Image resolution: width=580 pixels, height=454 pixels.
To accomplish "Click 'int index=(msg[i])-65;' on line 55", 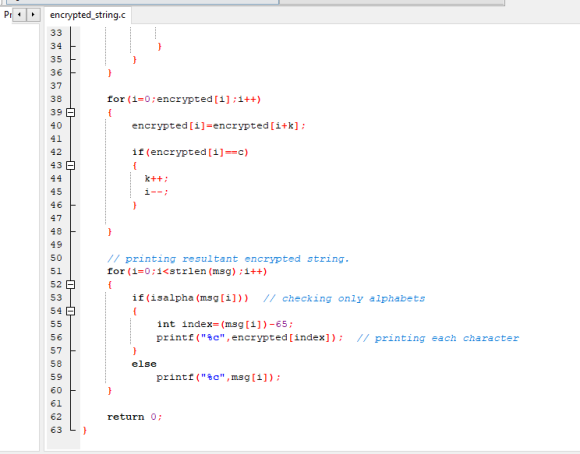I will pos(225,324).
